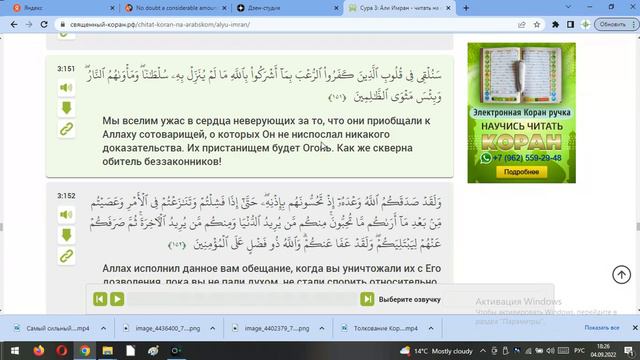Switch the РУС keyboard language
The height and width of the screenshot is (360, 640).
[x=579, y=351]
